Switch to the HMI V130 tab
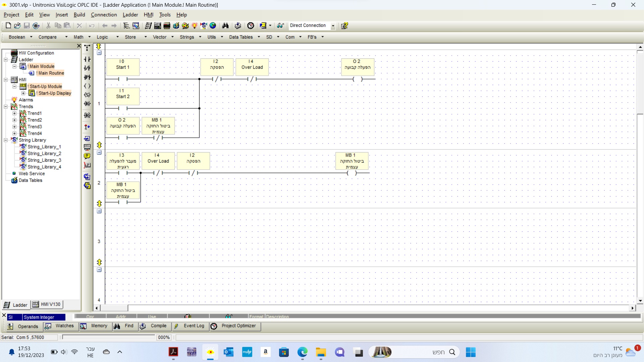The height and width of the screenshot is (362, 644). tap(47, 304)
